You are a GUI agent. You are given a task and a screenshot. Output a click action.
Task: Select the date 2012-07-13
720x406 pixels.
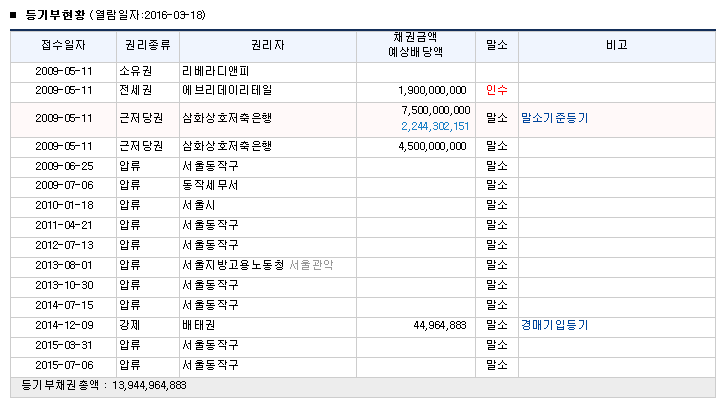pos(64,245)
